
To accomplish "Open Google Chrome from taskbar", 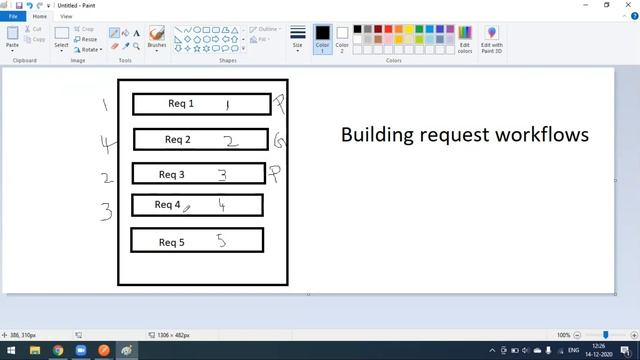I will click(58, 351).
